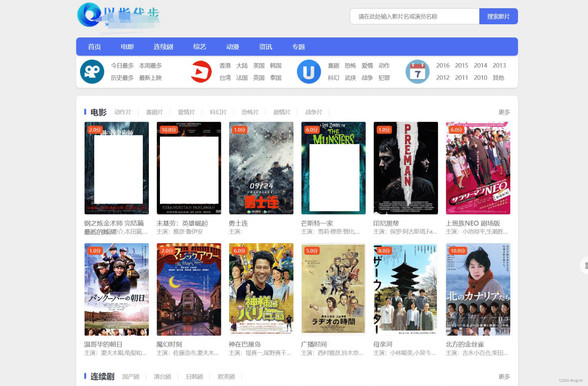Open 广播时间 poster

[x=333, y=289]
